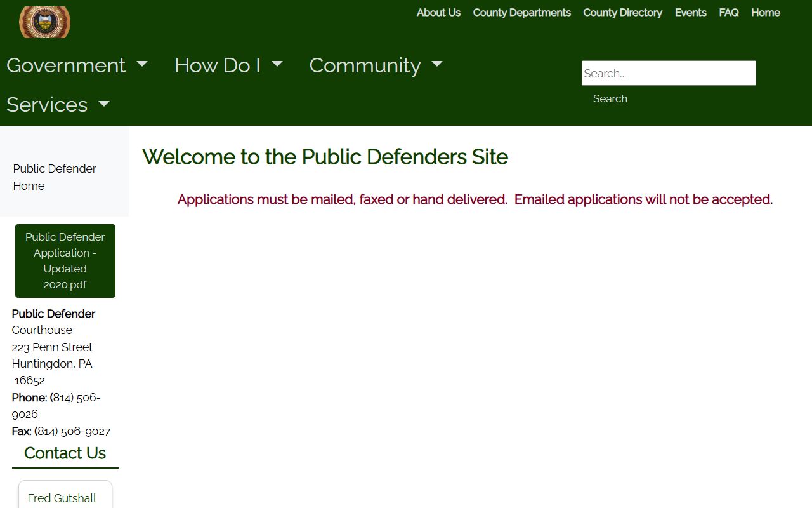The width and height of the screenshot is (812, 508).
Task: Open Public Defender Home sidebar link
Action: 55,177
